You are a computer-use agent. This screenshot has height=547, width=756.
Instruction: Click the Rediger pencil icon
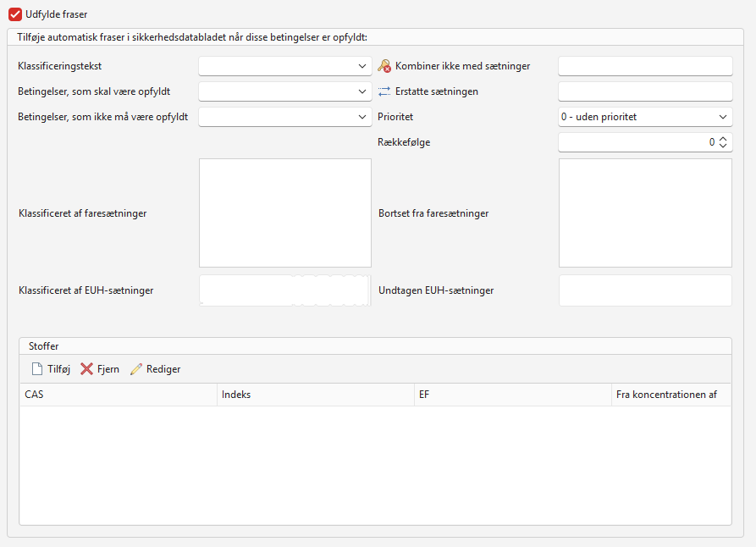[x=136, y=369]
